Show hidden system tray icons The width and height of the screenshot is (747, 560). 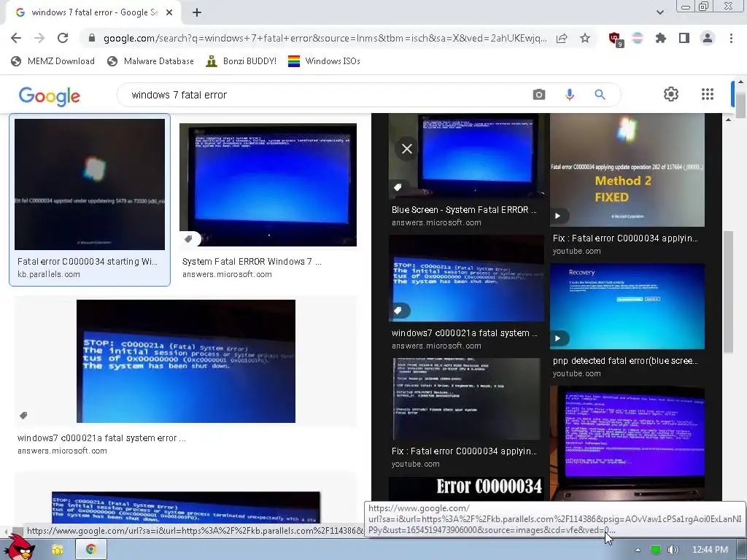(638, 550)
